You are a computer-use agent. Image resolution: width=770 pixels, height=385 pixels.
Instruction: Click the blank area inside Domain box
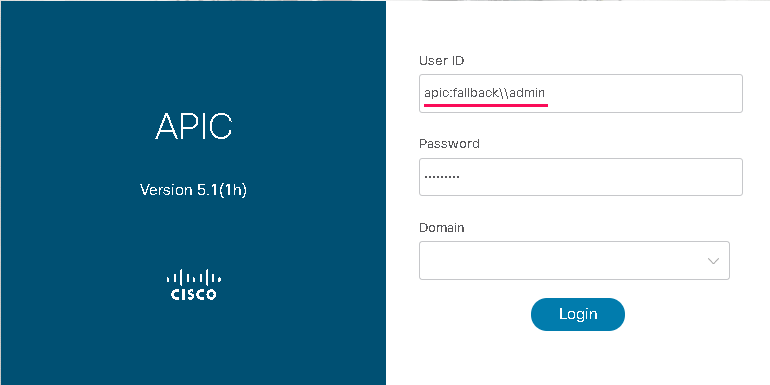pos(560,260)
